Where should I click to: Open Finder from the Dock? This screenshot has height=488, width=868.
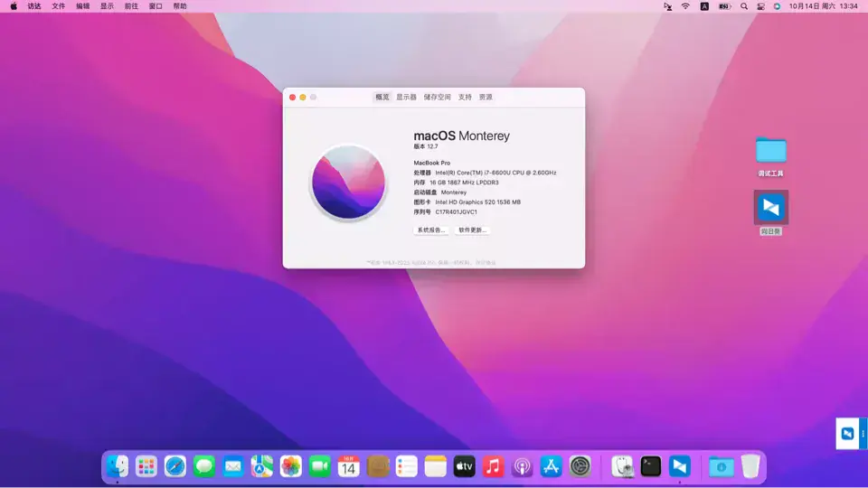[x=118, y=466]
